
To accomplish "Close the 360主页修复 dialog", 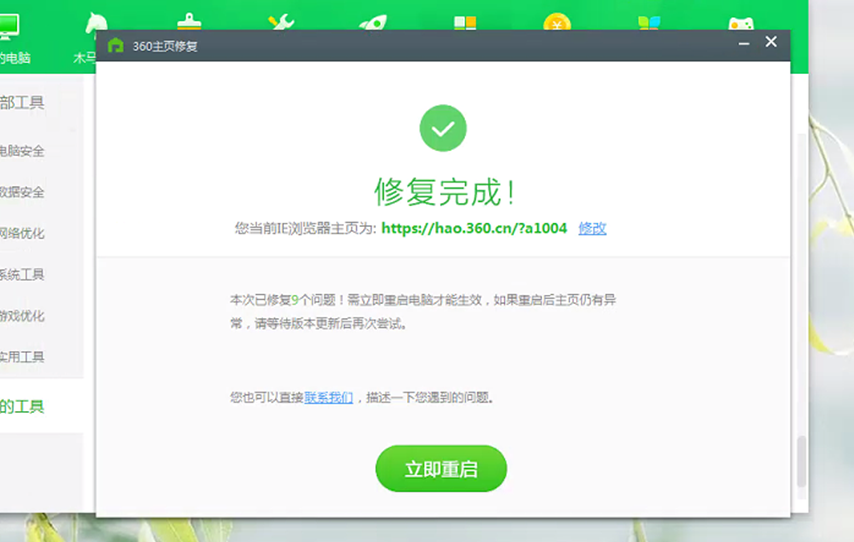I will coord(771,41).
